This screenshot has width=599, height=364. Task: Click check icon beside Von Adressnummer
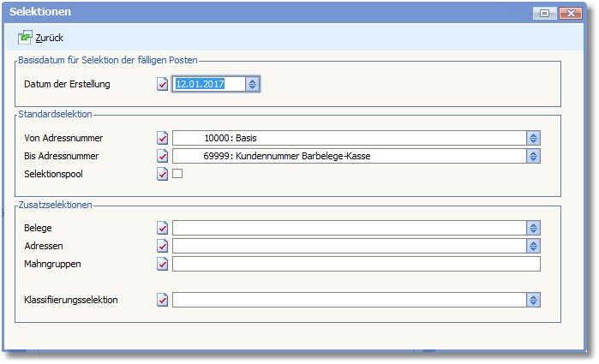tap(163, 138)
